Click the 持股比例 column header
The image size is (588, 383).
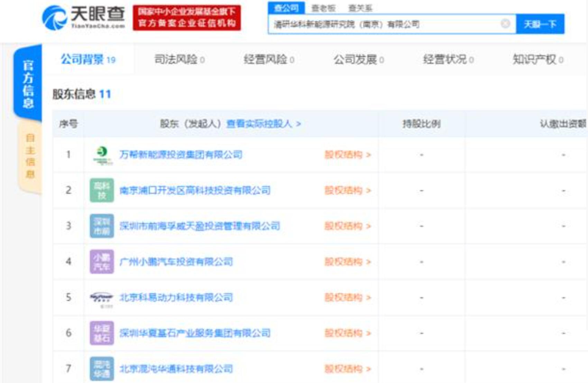421,124
